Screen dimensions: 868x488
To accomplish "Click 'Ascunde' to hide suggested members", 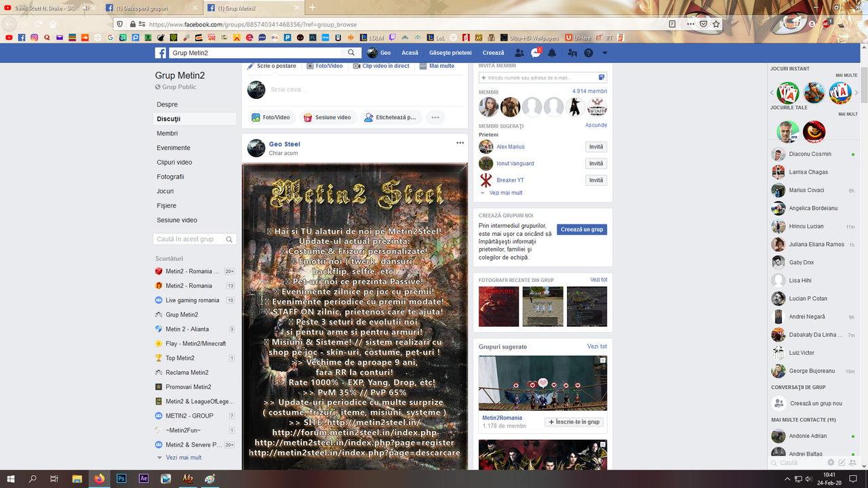I will 596,125.
